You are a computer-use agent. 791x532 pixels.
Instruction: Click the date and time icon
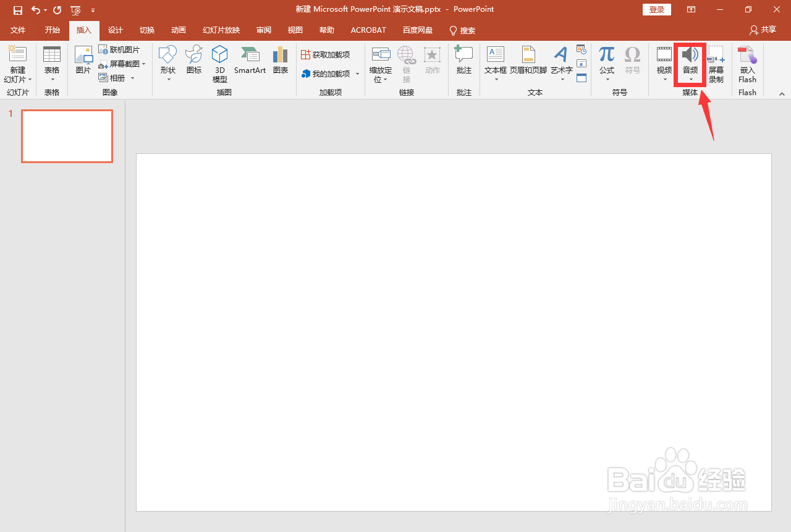582,49
